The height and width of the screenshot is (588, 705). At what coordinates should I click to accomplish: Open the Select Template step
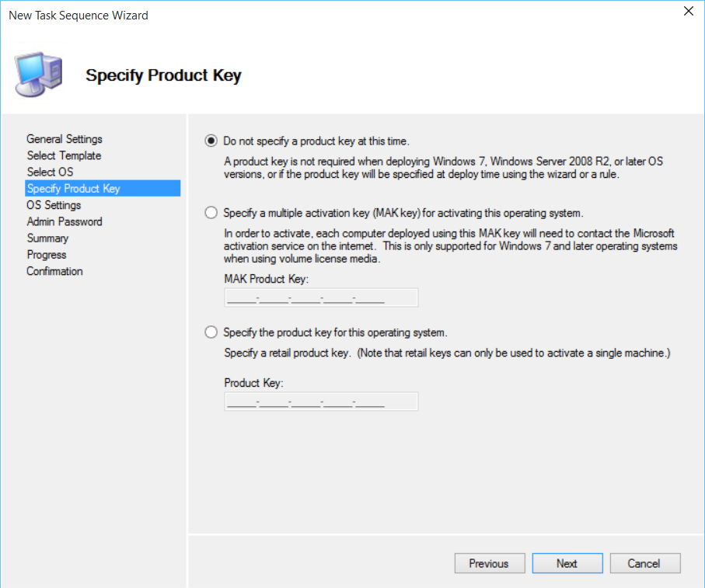(x=64, y=155)
